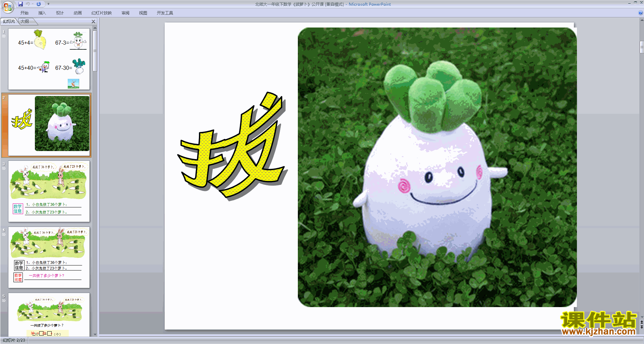Viewport: 644px width, 344px height.
Task: Open the 插入 ribbon tab
Action: (42, 13)
